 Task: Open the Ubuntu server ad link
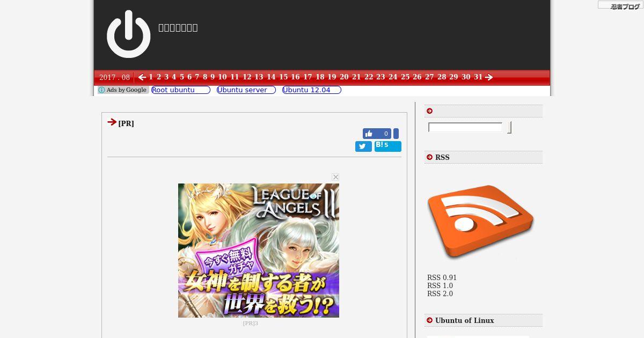point(246,90)
